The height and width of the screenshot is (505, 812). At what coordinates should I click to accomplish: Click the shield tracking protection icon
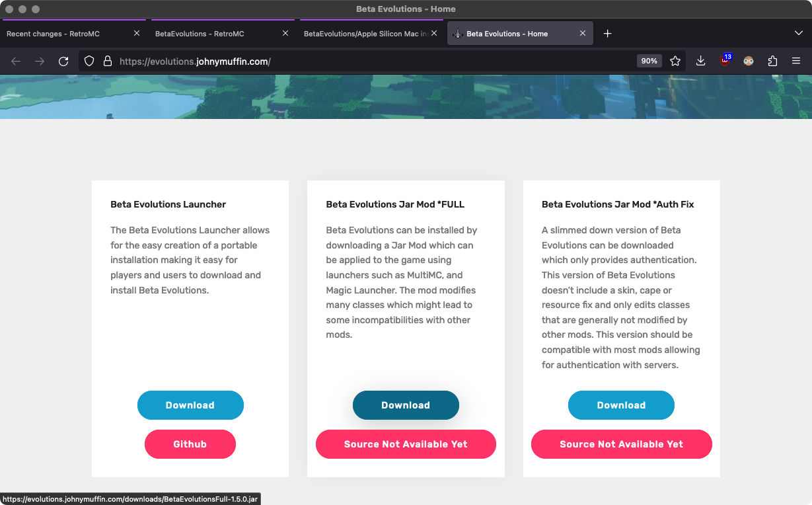pyautogui.click(x=89, y=61)
